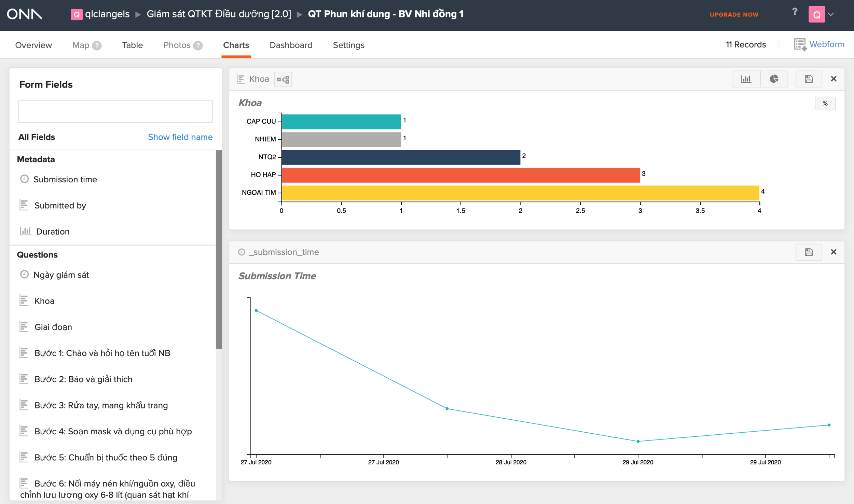The height and width of the screenshot is (504, 854).
Task: Toggle Show field name
Action: (x=180, y=137)
